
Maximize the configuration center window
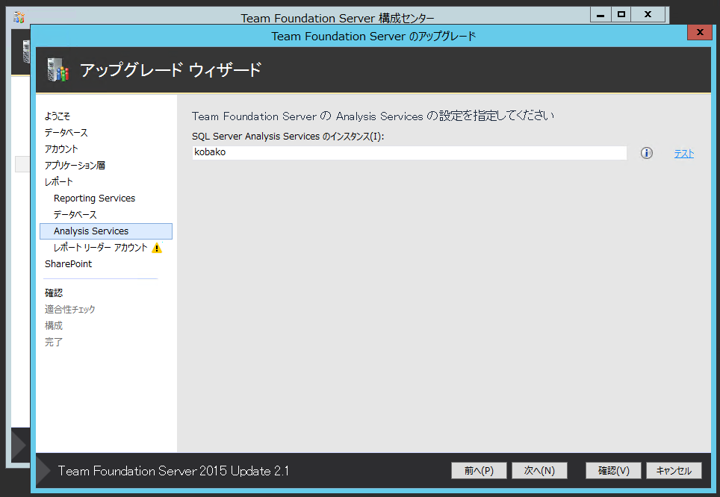[x=621, y=15]
